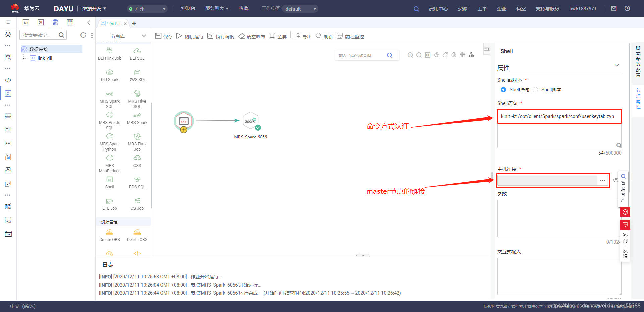Screen dimensions: 644x312
Task: Export the job with 导出
Action: click(x=303, y=36)
